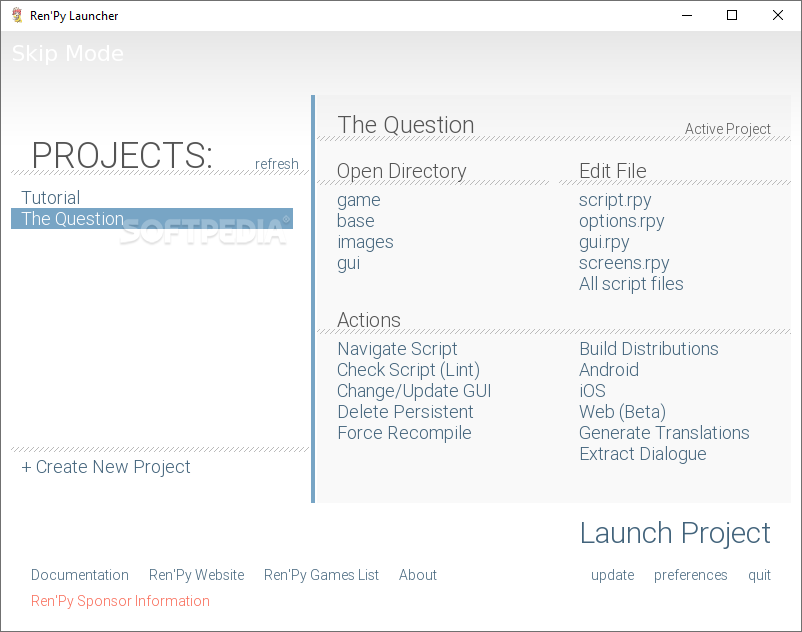The height and width of the screenshot is (632, 802).
Task: Click Generate Translations
Action: point(664,433)
